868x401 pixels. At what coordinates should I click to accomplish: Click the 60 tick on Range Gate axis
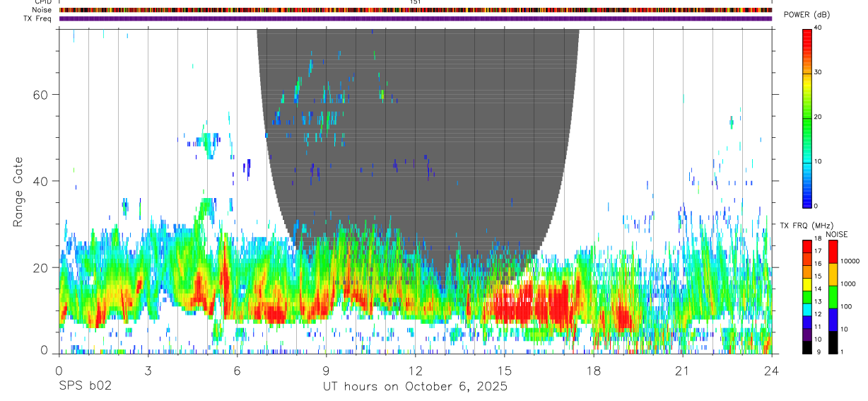coord(40,94)
